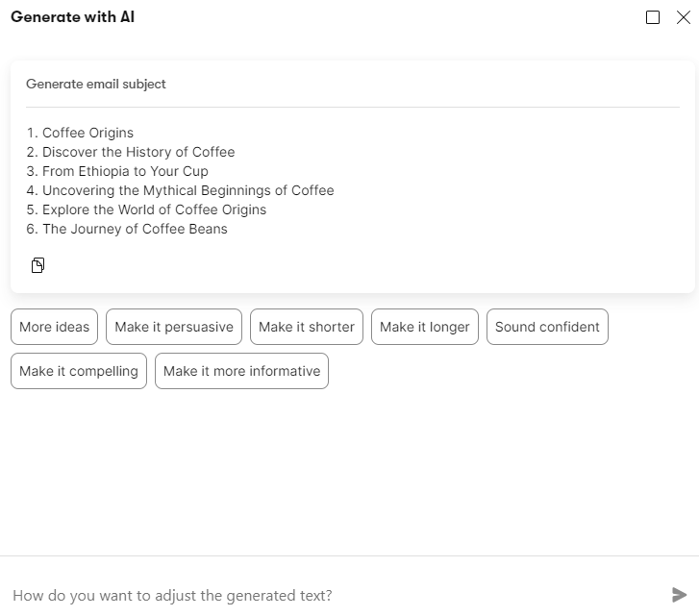This screenshot has width=699, height=616.
Task: Select "From Ethiopia to Your Cup" line
Action: (x=117, y=171)
